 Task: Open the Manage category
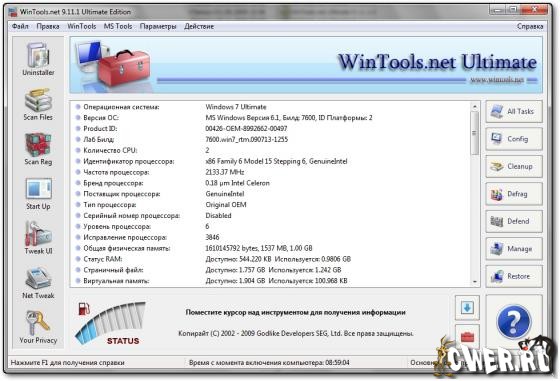pyautogui.click(x=514, y=249)
